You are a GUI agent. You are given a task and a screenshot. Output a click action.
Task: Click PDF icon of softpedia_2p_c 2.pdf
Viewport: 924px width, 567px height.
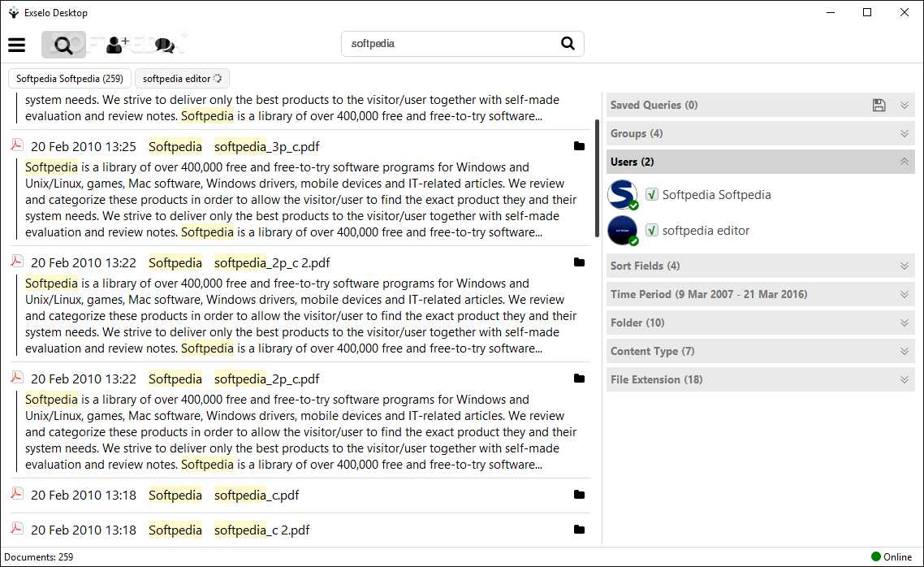[17, 261]
